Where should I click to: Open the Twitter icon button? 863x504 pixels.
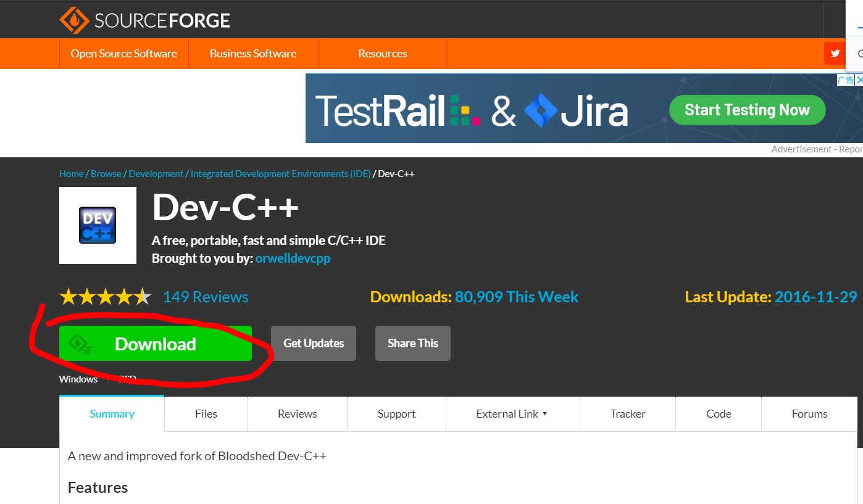tap(835, 54)
